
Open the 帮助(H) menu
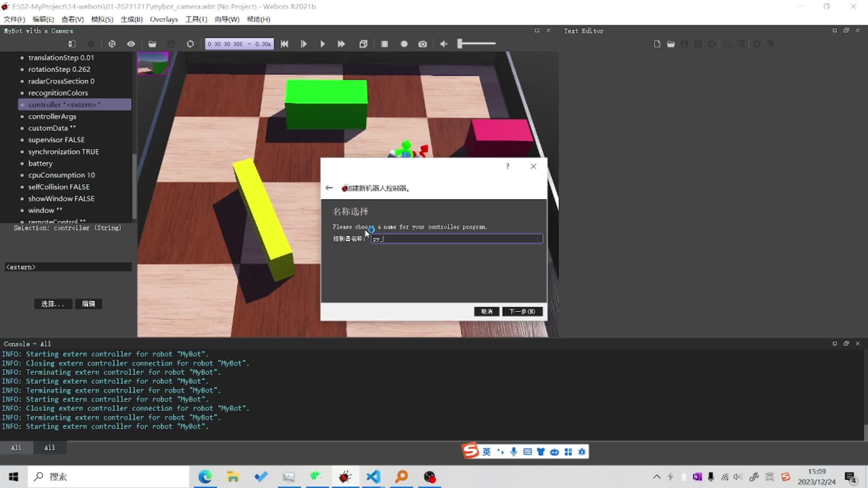pos(259,19)
